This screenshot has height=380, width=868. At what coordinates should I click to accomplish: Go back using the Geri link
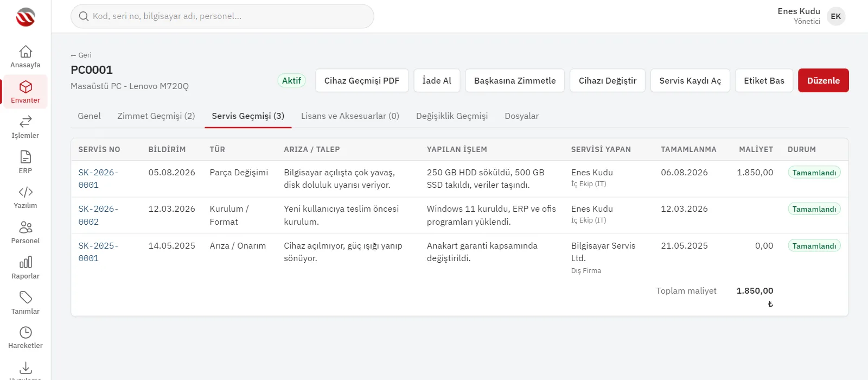tap(81, 55)
